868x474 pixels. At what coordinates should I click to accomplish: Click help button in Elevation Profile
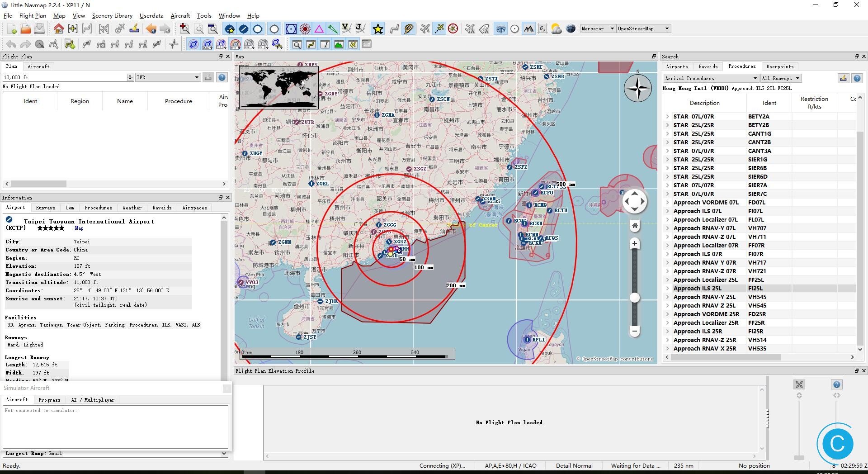[x=837, y=384]
